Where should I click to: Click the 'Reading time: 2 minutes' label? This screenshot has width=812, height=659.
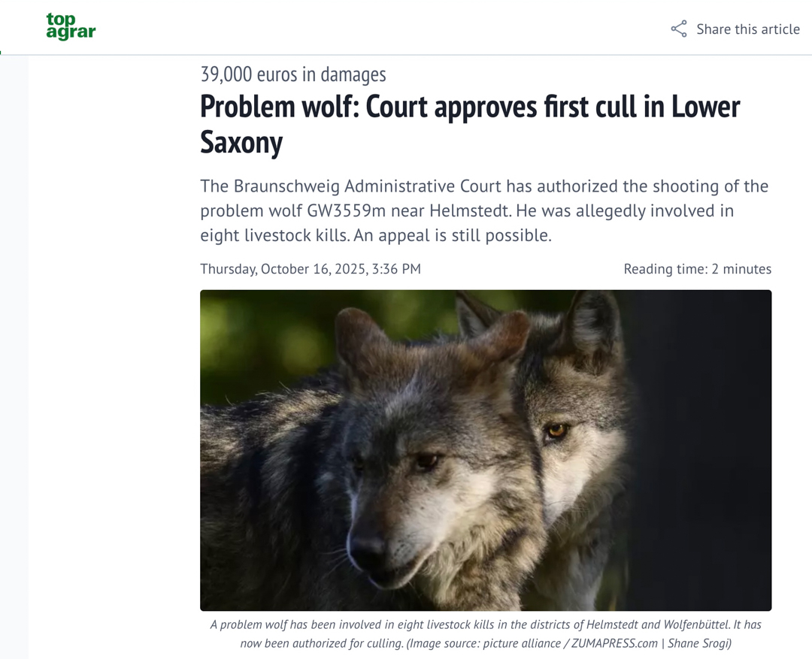697,269
